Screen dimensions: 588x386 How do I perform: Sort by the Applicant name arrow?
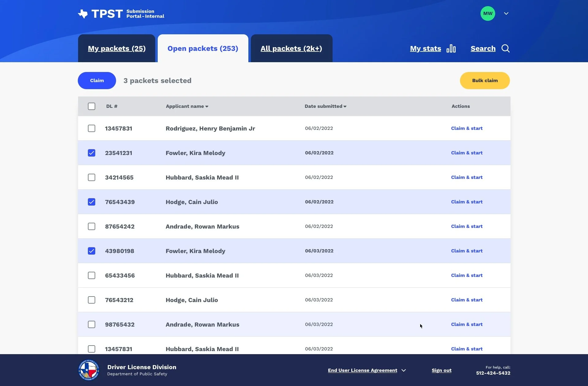tap(207, 106)
